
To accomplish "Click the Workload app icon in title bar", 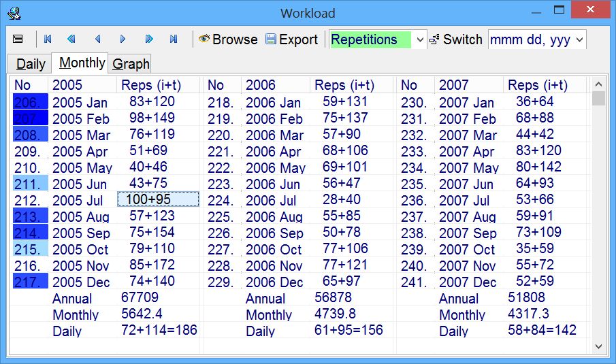I will tap(14, 12).
